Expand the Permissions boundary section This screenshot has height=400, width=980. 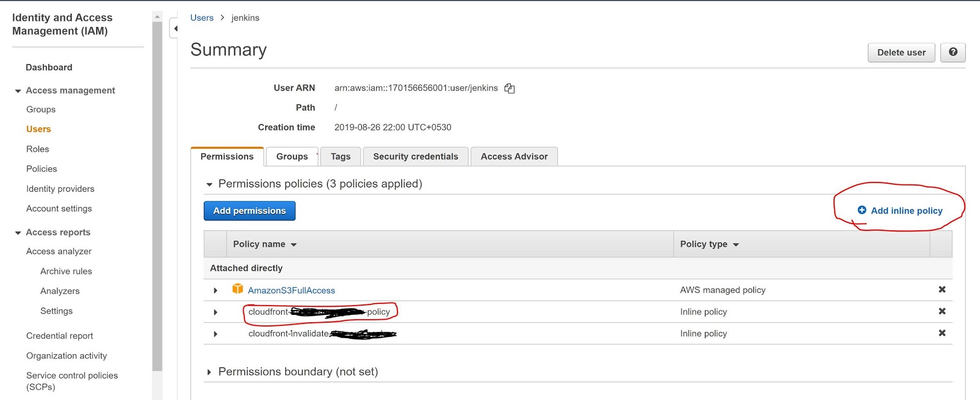[209, 372]
